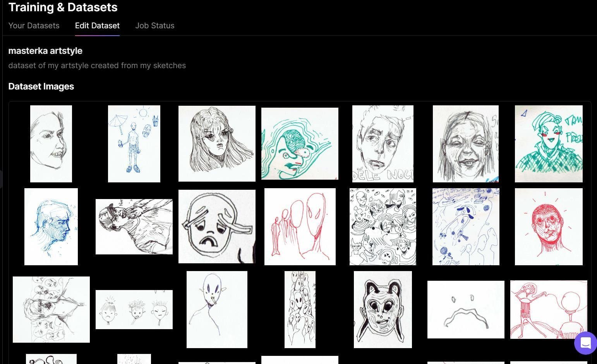Viewport: 597px width, 364px height.
Task: Open the three small kid faces sketch
Action: [x=134, y=310]
